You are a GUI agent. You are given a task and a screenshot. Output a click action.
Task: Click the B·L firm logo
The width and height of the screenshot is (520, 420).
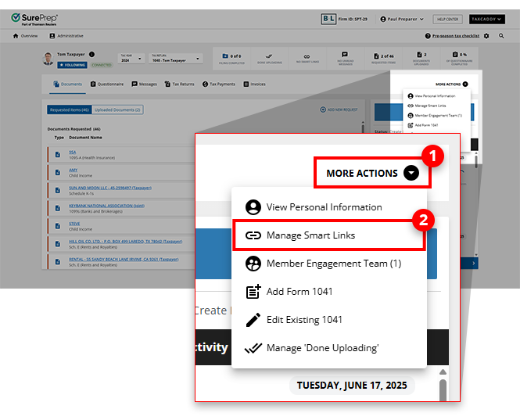click(x=328, y=19)
